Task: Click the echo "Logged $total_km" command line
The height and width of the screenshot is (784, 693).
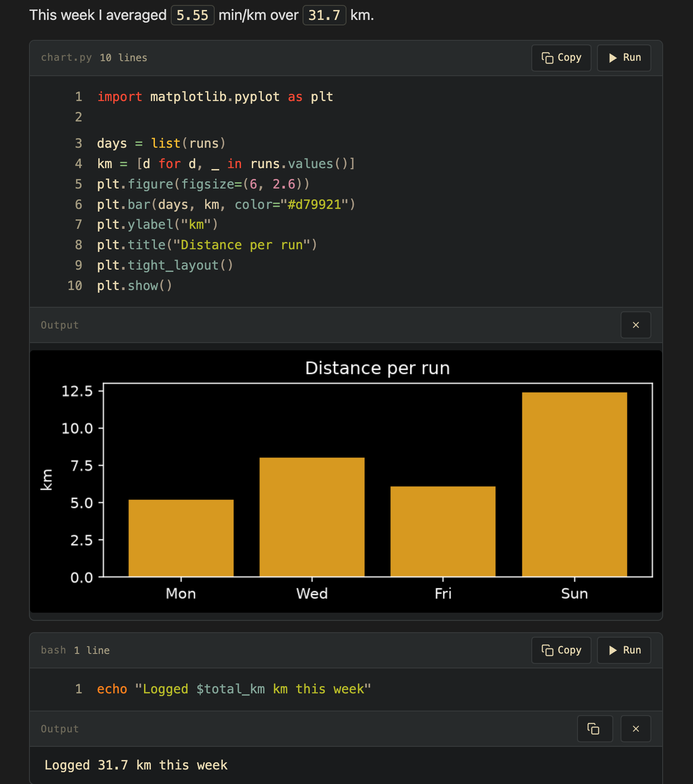Action: [x=234, y=689]
